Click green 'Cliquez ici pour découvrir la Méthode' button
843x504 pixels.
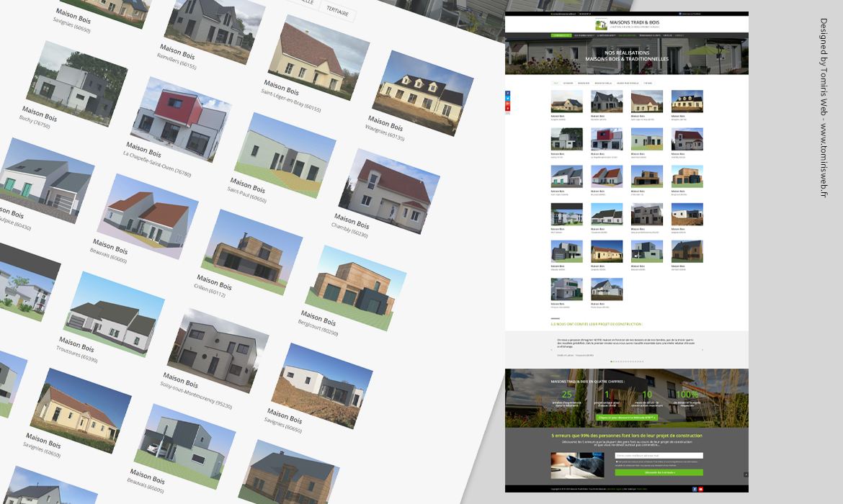click(627, 418)
